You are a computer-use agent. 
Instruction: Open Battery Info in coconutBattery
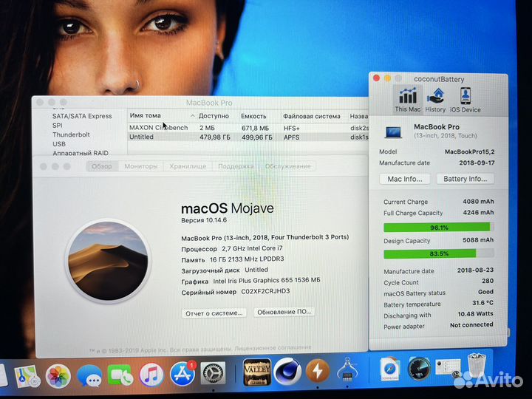(465, 179)
